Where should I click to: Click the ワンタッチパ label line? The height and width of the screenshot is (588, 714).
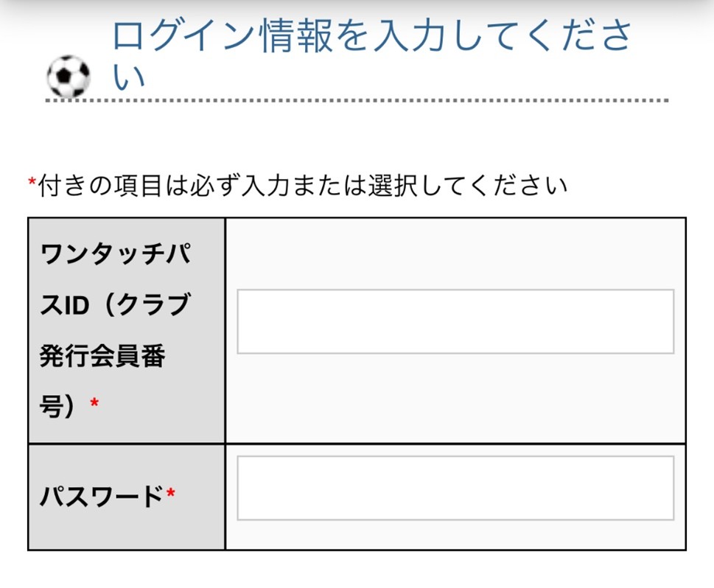[116, 256]
